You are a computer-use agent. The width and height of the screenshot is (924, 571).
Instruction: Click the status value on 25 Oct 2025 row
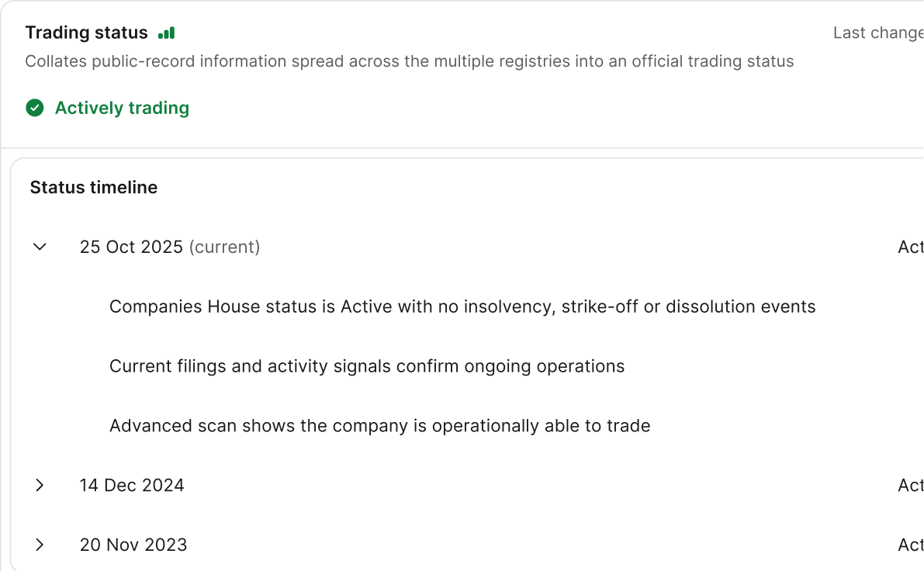click(x=910, y=247)
